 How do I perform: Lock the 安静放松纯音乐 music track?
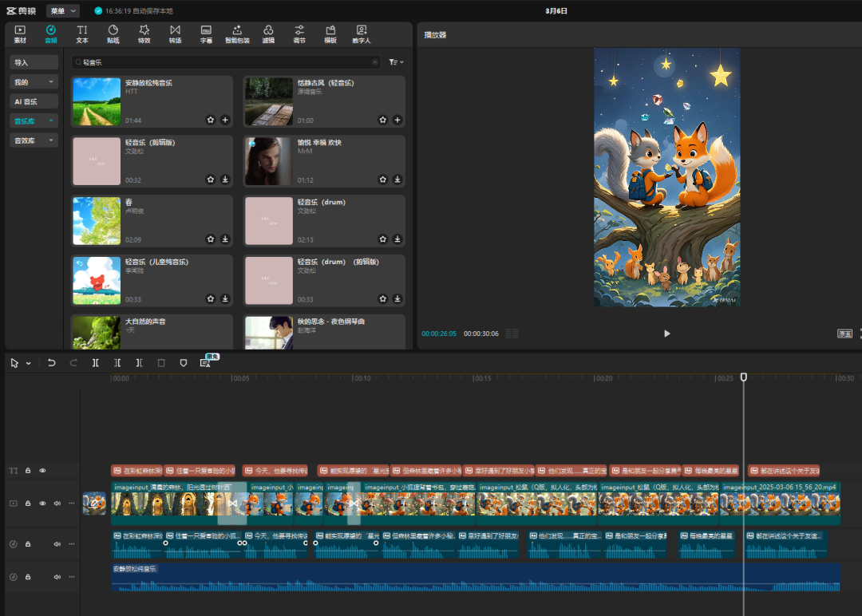[x=28, y=577]
